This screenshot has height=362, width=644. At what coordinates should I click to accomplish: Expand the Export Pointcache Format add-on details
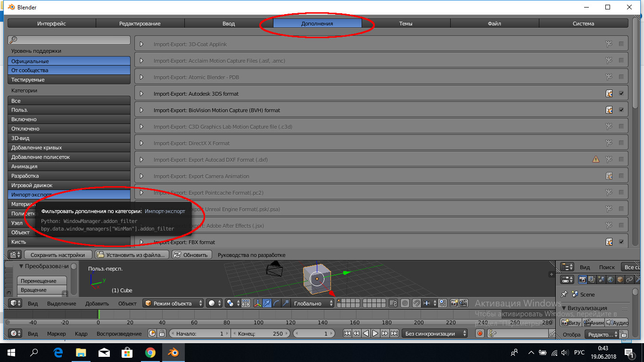point(141,192)
